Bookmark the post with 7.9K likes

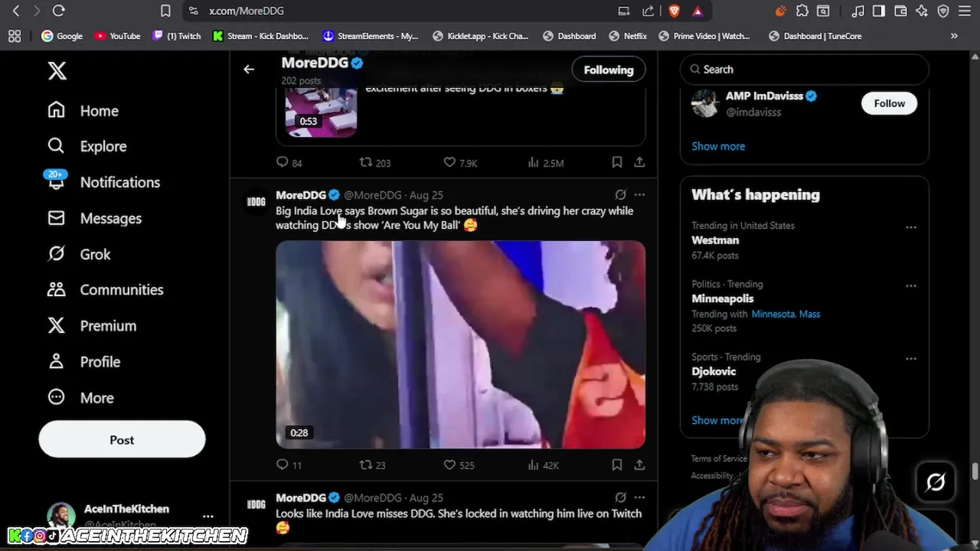[x=617, y=162]
